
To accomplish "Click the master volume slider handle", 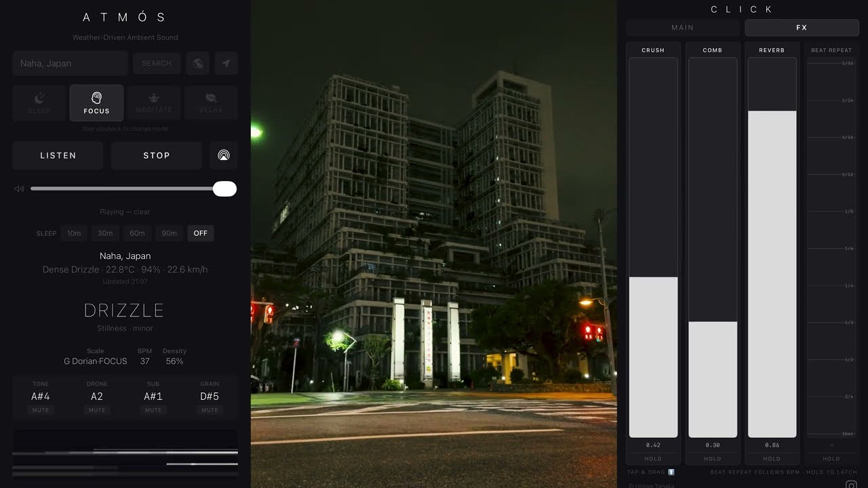I will [x=224, y=189].
